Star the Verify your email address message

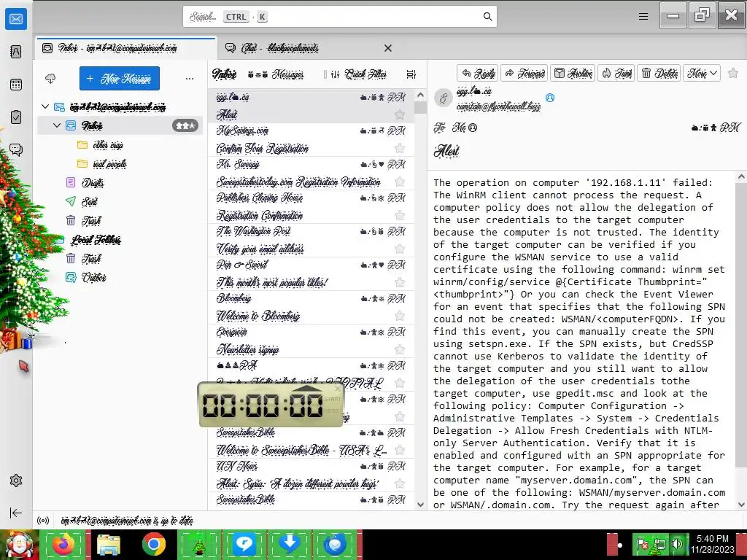pos(400,249)
